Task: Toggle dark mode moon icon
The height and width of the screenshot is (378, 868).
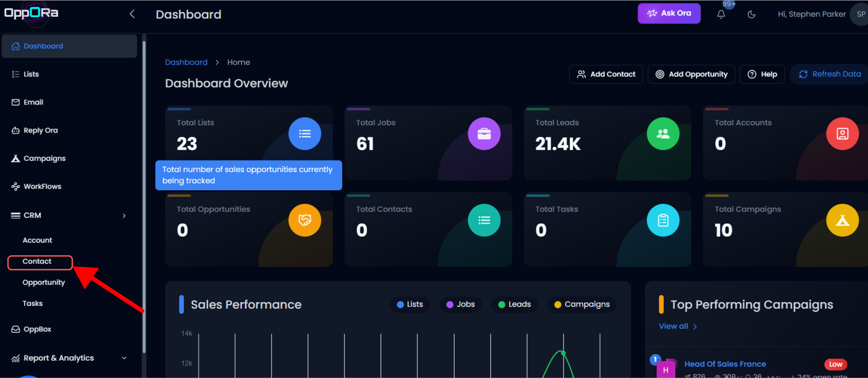Action: point(751,14)
